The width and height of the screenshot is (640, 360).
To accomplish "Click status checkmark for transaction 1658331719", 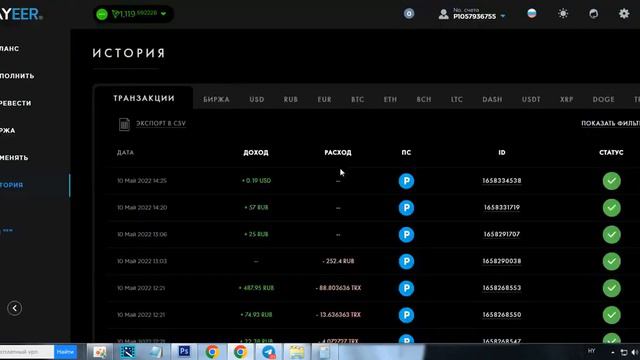I will pos(611,208).
